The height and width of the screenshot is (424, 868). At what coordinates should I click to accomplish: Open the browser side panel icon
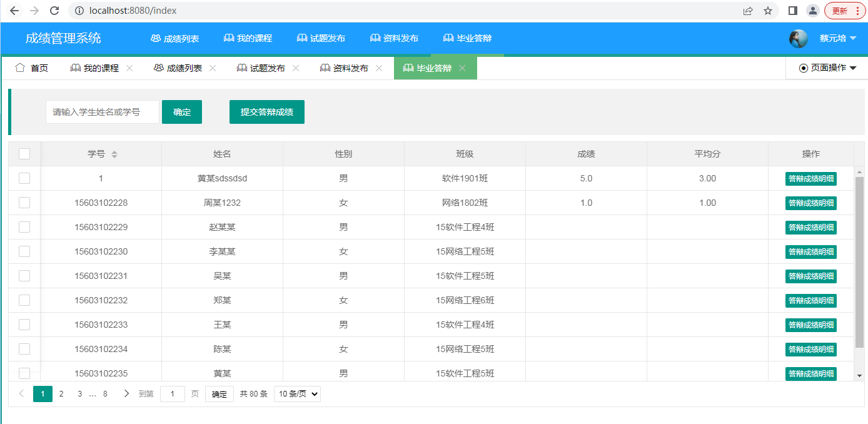pos(792,11)
